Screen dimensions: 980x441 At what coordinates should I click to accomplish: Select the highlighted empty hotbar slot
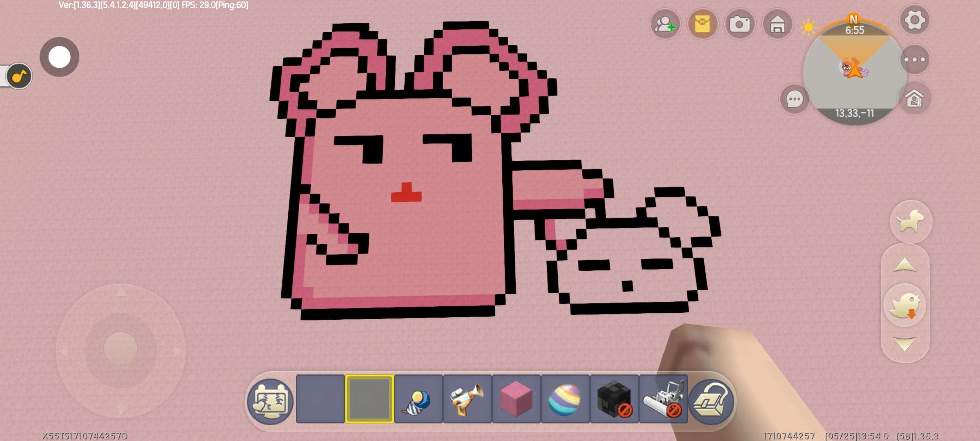pyautogui.click(x=369, y=399)
